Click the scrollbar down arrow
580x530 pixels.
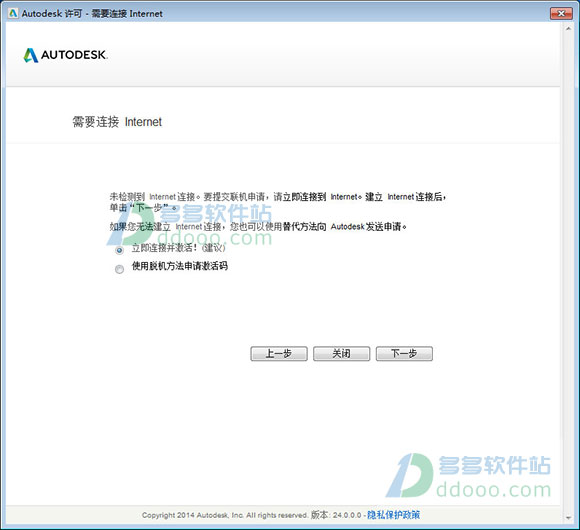pos(569,518)
